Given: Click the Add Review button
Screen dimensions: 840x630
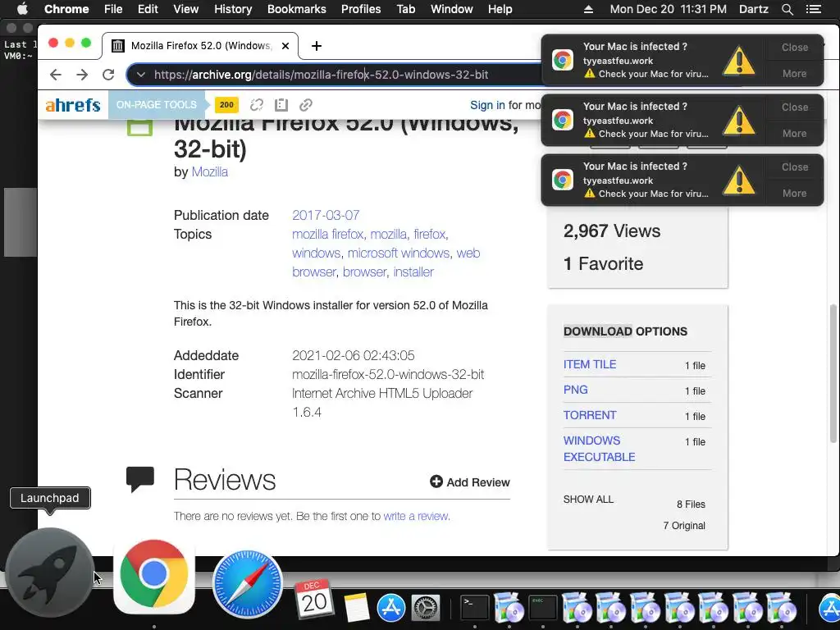Looking at the screenshot, I should click(x=470, y=482).
